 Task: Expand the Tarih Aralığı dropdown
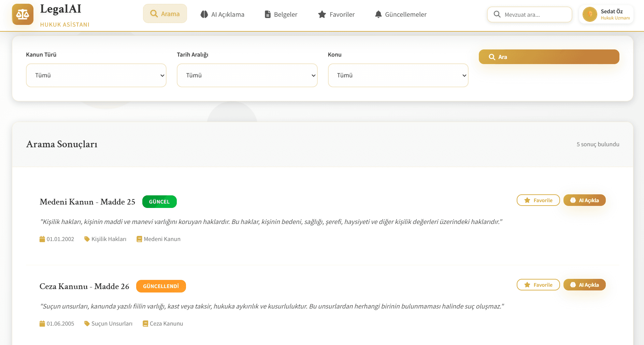click(247, 75)
